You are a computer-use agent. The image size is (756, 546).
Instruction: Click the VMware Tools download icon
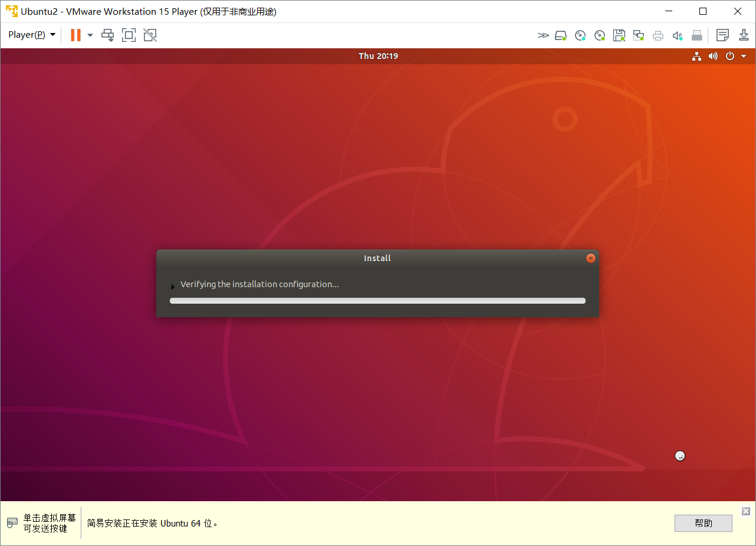tap(744, 35)
